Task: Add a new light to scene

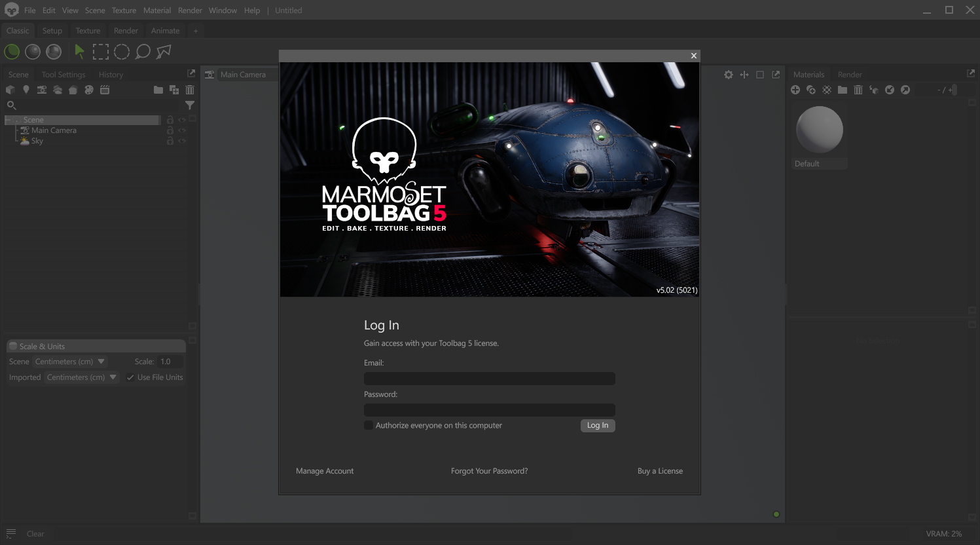Action: pyautogui.click(x=26, y=90)
